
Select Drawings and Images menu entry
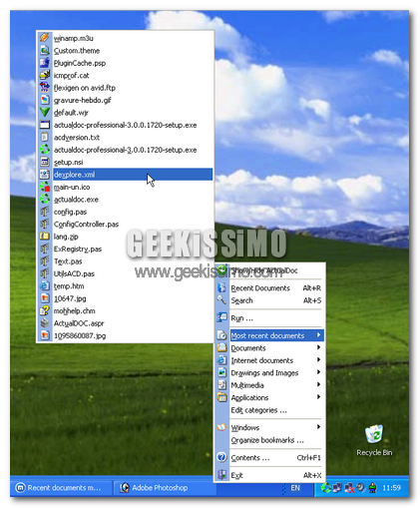pyautogui.click(x=269, y=372)
